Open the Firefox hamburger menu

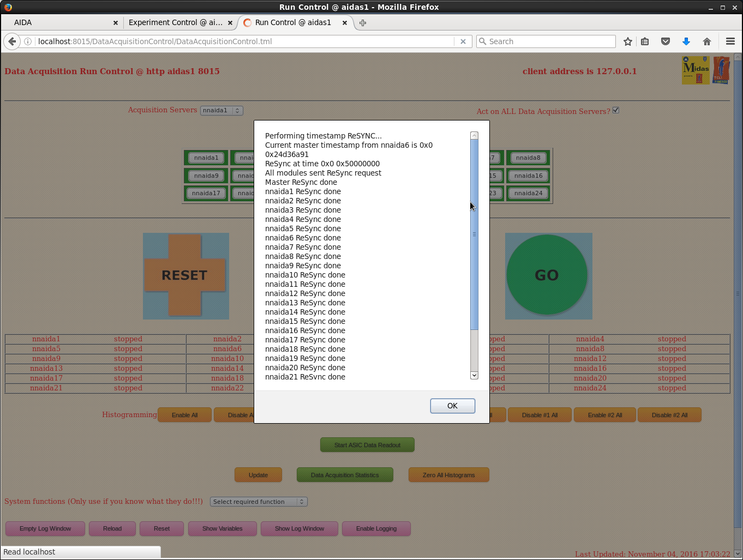(x=730, y=41)
